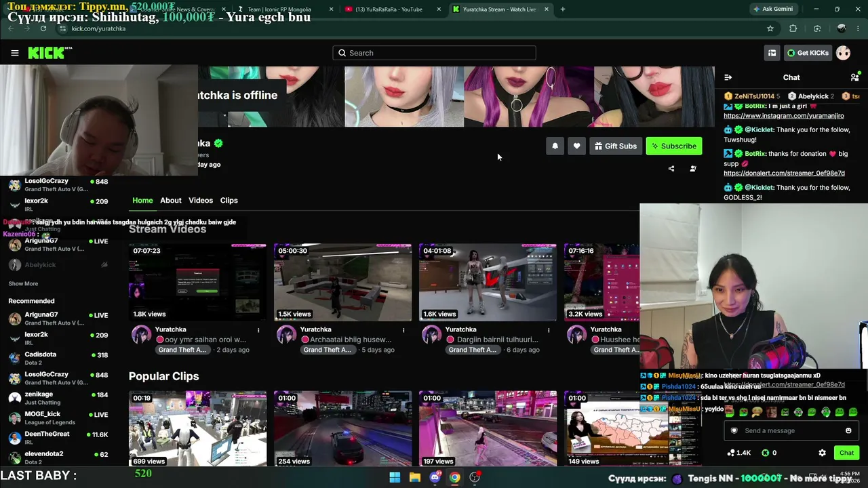Reload the page in Chrome

tap(43, 28)
